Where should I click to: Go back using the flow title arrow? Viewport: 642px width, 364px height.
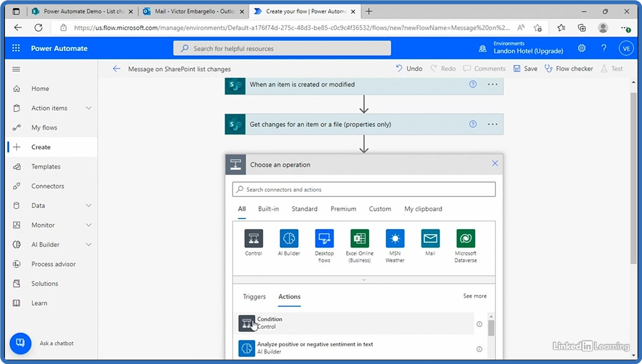(x=117, y=69)
